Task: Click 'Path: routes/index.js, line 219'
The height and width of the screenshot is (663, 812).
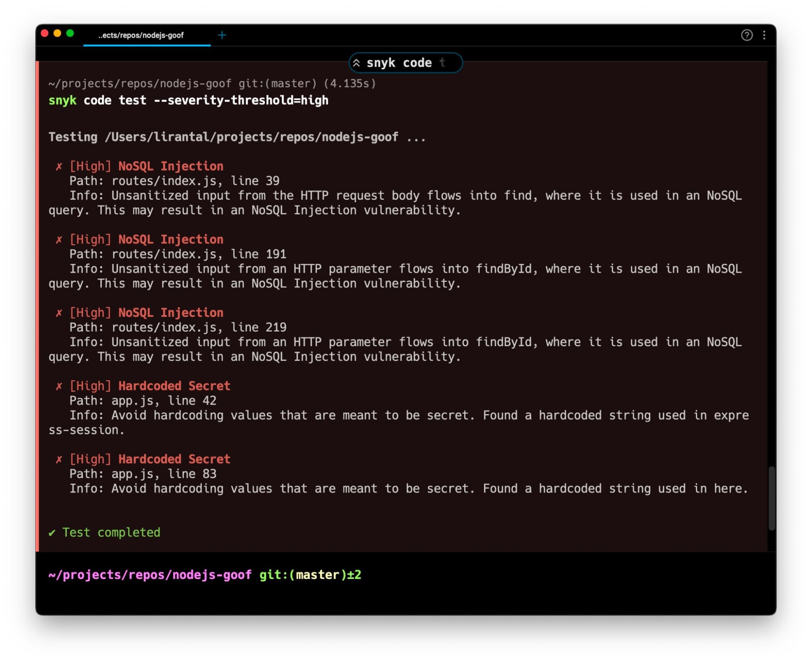Action: pyautogui.click(x=178, y=327)
